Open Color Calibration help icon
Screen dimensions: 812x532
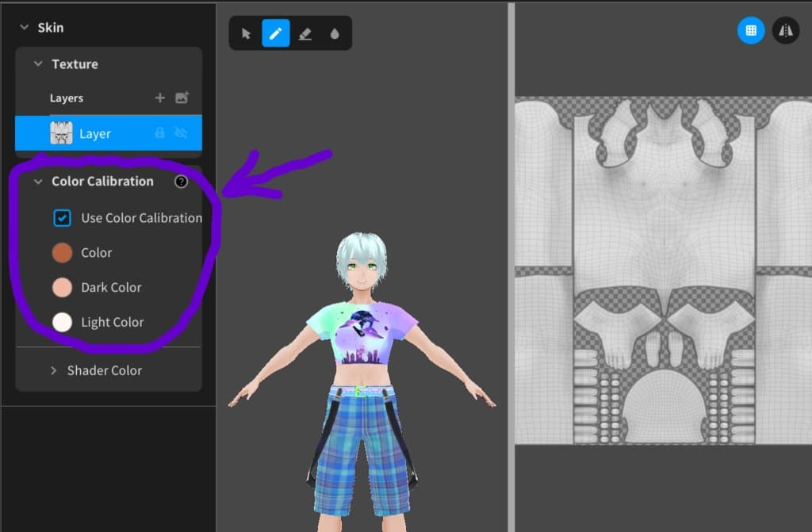point(181,182)
